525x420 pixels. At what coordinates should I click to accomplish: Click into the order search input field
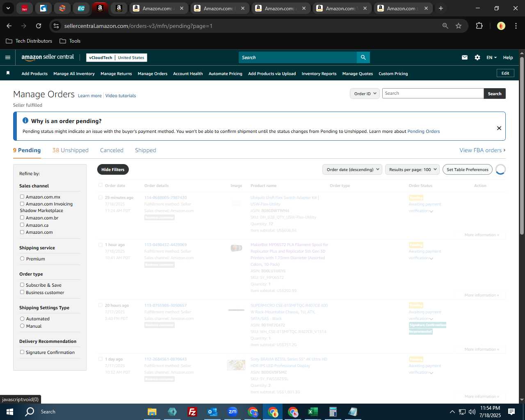coord(433,93)
